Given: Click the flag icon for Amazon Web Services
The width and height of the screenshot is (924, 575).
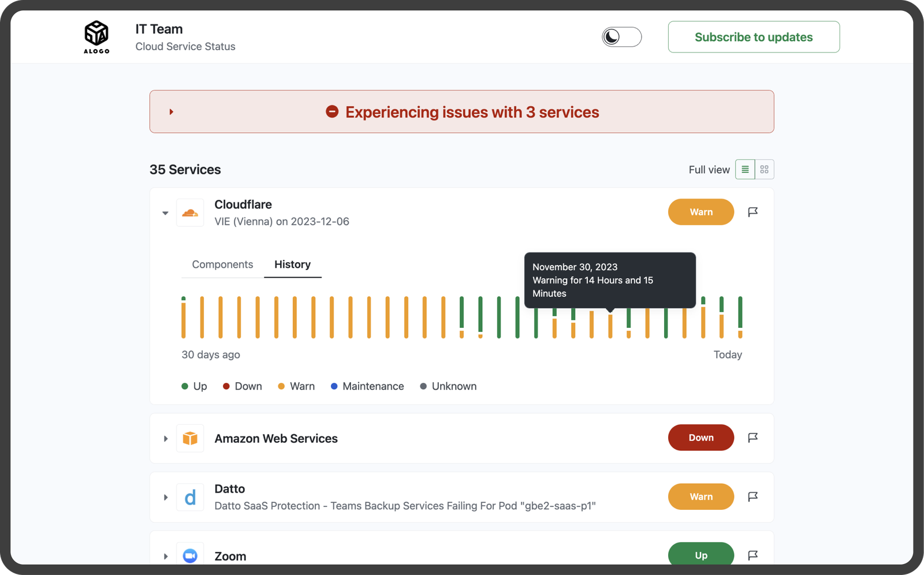Looking at the screenshot, I should pyautogui.click(x=752, y=438).
